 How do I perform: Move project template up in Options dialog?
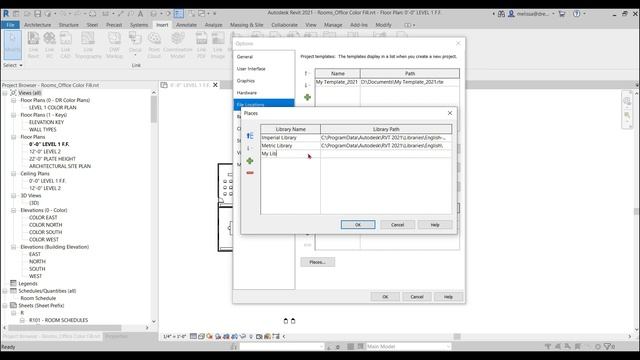coord(306,73)
